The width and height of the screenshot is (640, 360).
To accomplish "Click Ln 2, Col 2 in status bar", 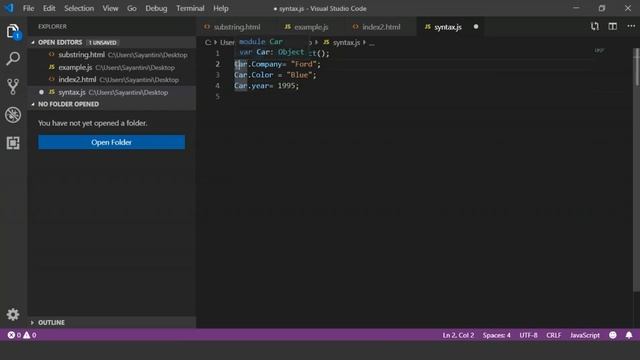I will point(458,335).
